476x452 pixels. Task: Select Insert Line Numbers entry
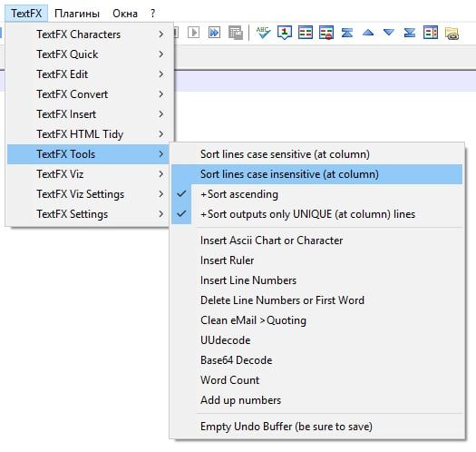point(317,280)
